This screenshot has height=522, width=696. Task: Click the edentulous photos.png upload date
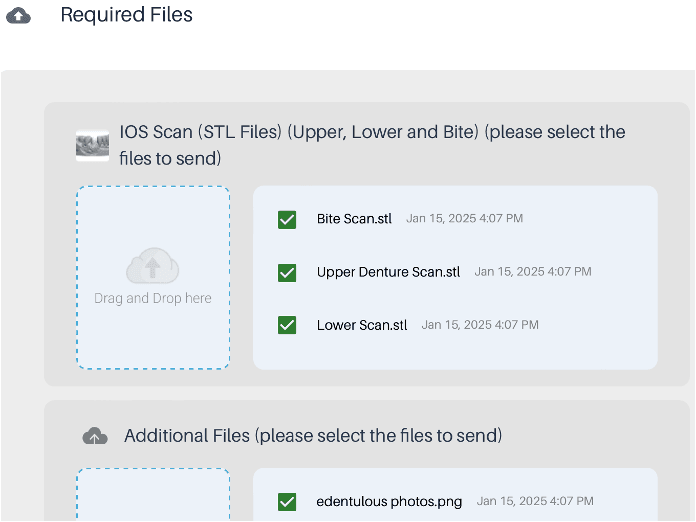click(535, 501)
